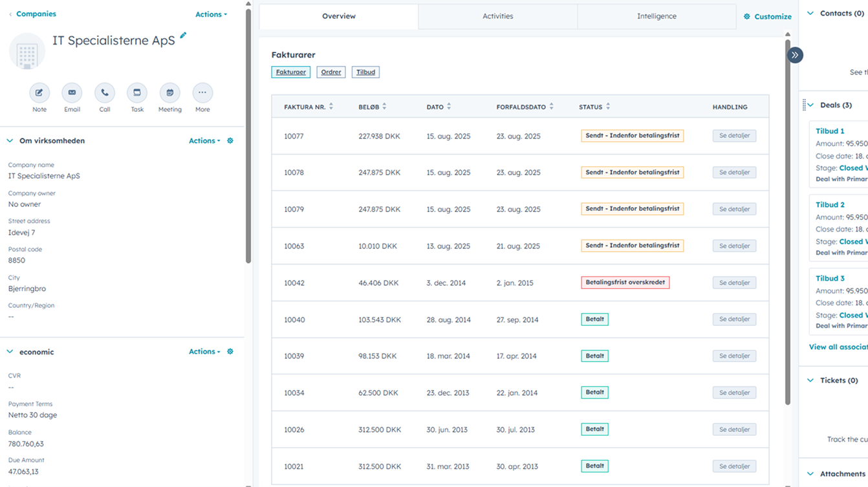Open the top Actions dropdown beside Companies
868x487 pixels.
coord(211,14)
